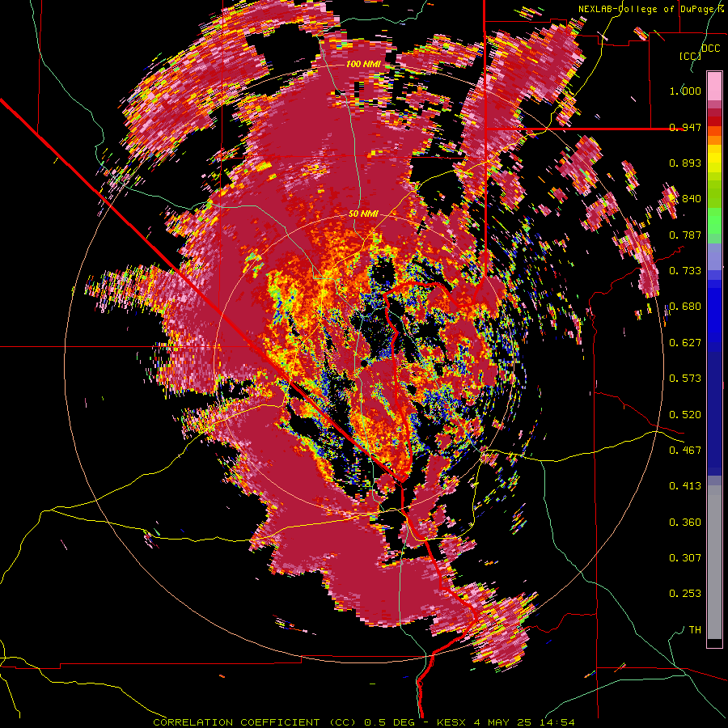This screenshot has height=728, width=728.
Task: Pick the light pink top segment of color bar
Action: coord(714,86)
